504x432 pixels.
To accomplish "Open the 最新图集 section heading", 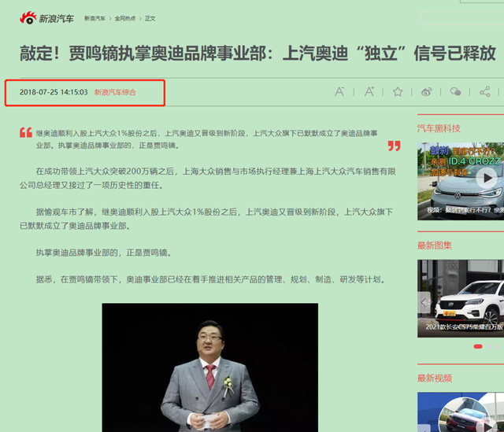I will coord(434,246).
